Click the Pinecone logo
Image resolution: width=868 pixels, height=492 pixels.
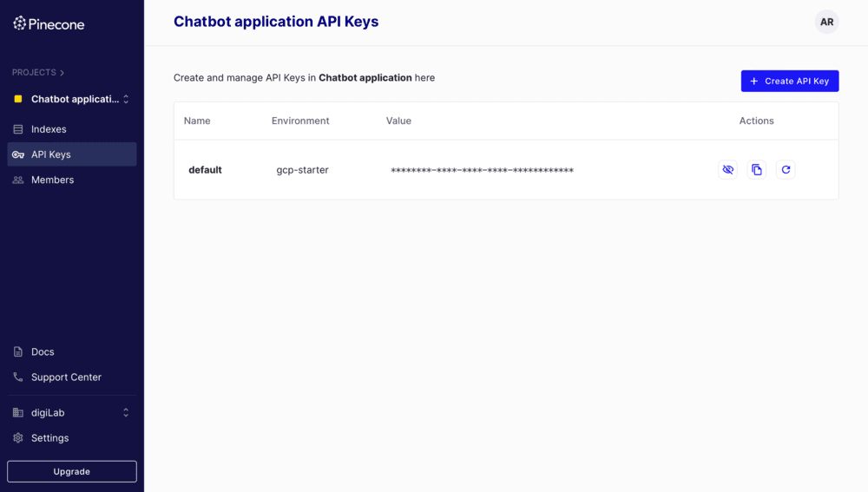49,23
